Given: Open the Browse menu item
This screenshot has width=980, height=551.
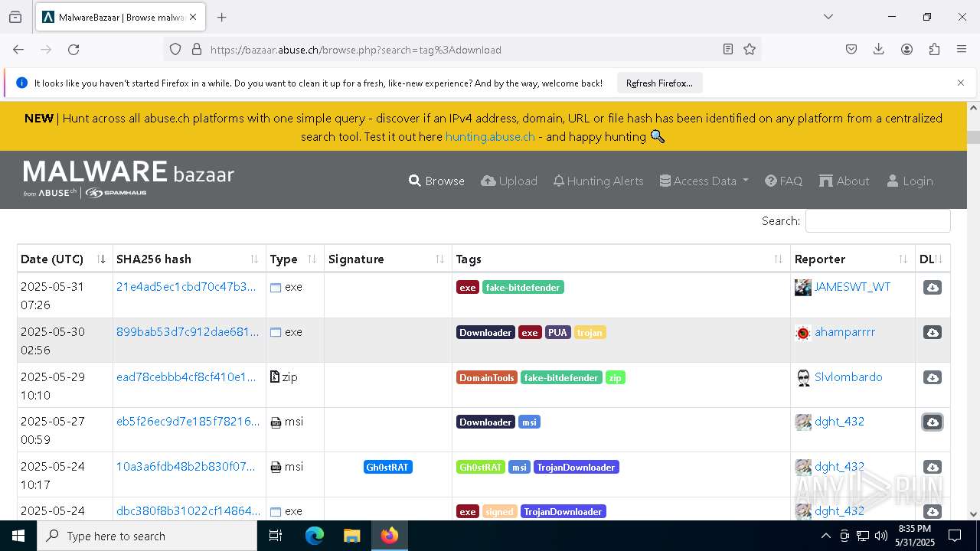Looking at the screenshot, I should point(436,181).
